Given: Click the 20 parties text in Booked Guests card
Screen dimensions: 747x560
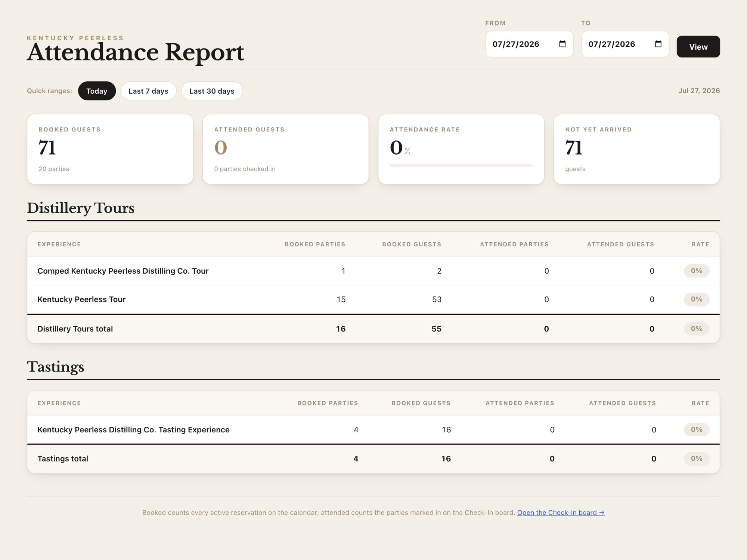Looking at the screenshot, I should [x=54, y=169].
